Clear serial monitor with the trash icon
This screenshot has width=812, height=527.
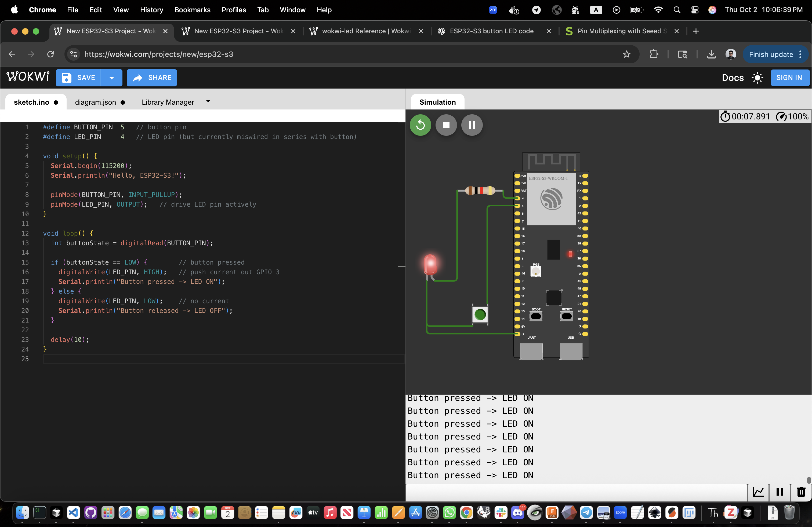(801, 492)
